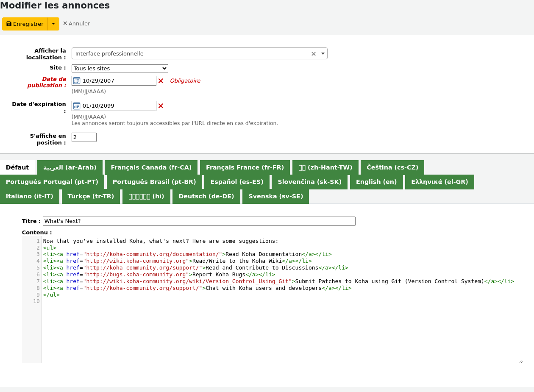This screenshot has height=392, width=534.
Task: Switch to Svenska (sv-SE) tab
Action: tap(276, 196)
